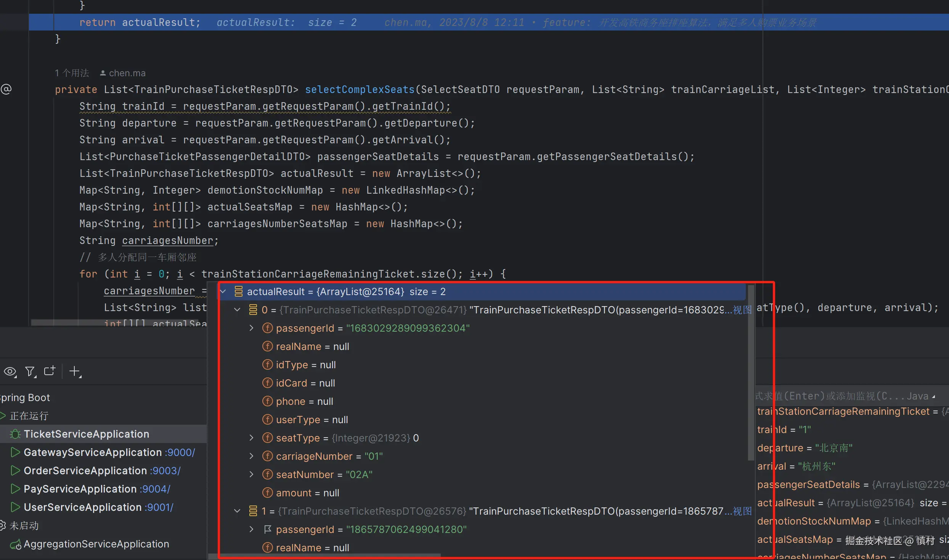Click the open in new tab icon

(50, 371)
